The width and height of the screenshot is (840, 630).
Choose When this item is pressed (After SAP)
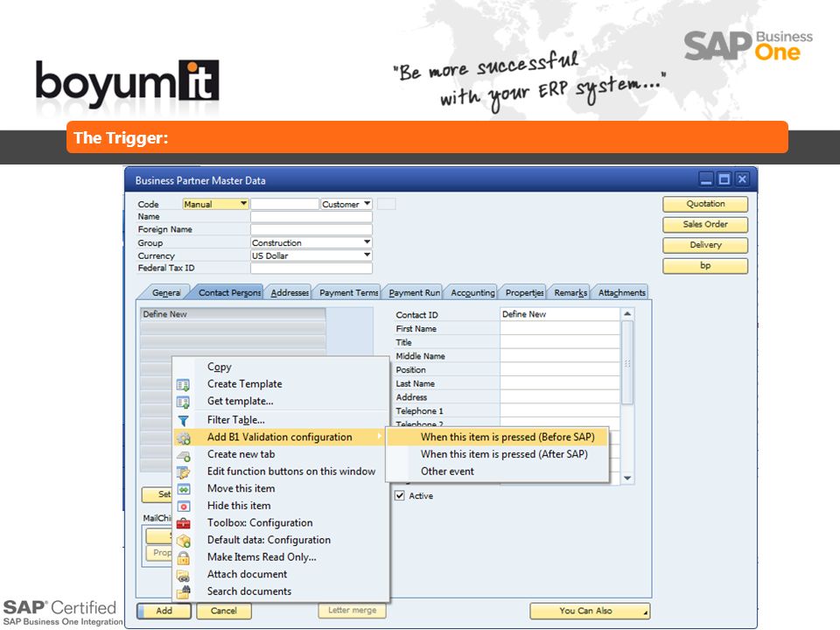[x=504, y=454]
